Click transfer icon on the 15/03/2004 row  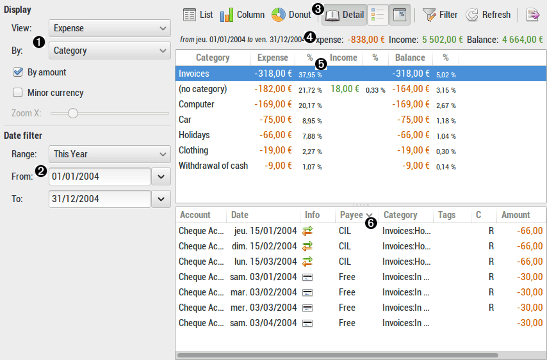(x=307, y=262)
